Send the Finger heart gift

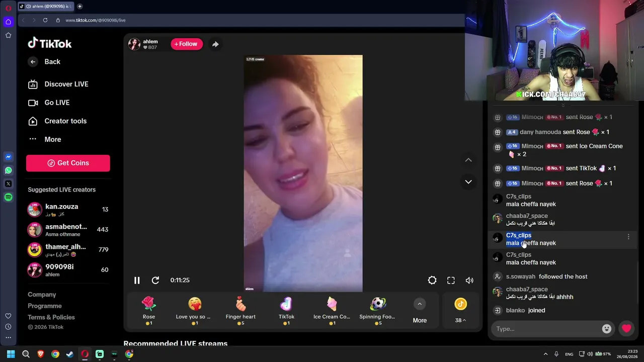240,310
